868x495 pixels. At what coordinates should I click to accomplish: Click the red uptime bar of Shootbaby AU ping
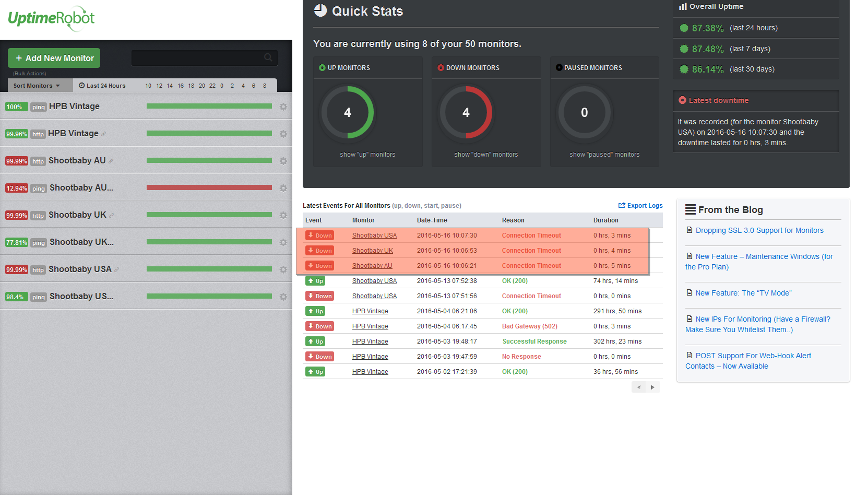209,187
